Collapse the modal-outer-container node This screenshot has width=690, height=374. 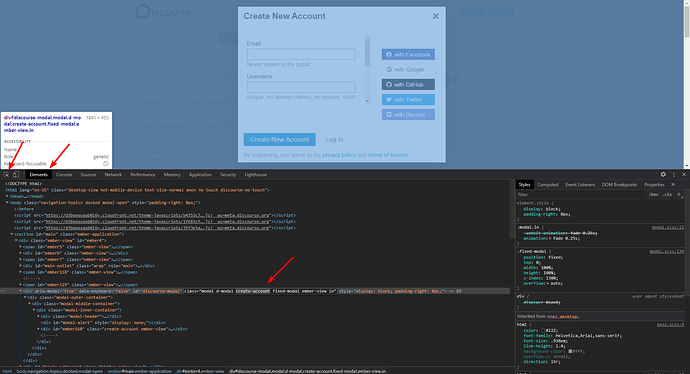coord(25,297)
